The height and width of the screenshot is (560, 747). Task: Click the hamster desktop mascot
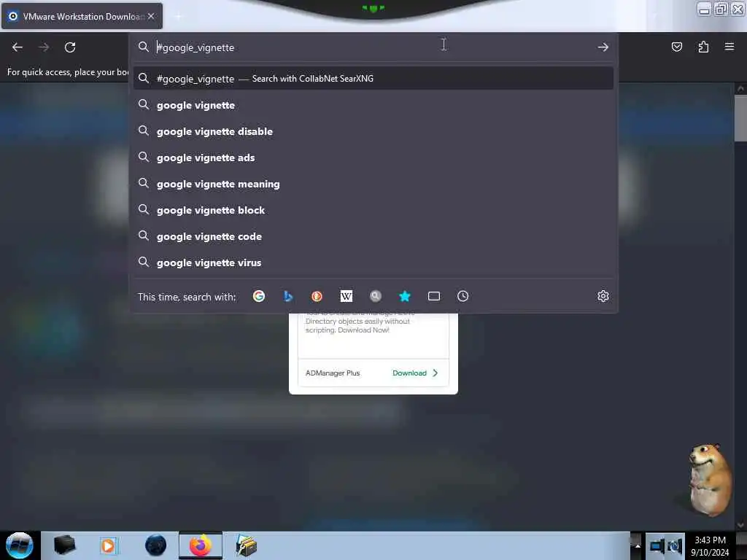709,480
